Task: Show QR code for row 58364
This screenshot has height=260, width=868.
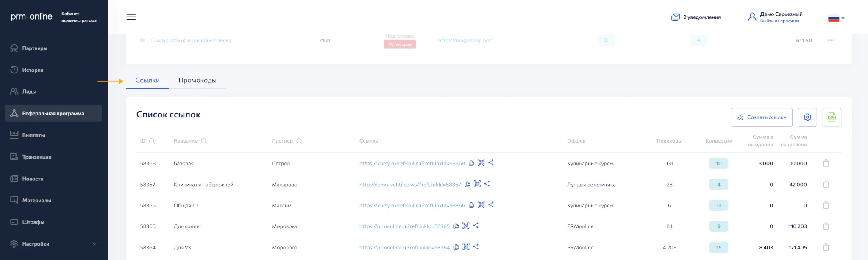Action: coord(466,246)
